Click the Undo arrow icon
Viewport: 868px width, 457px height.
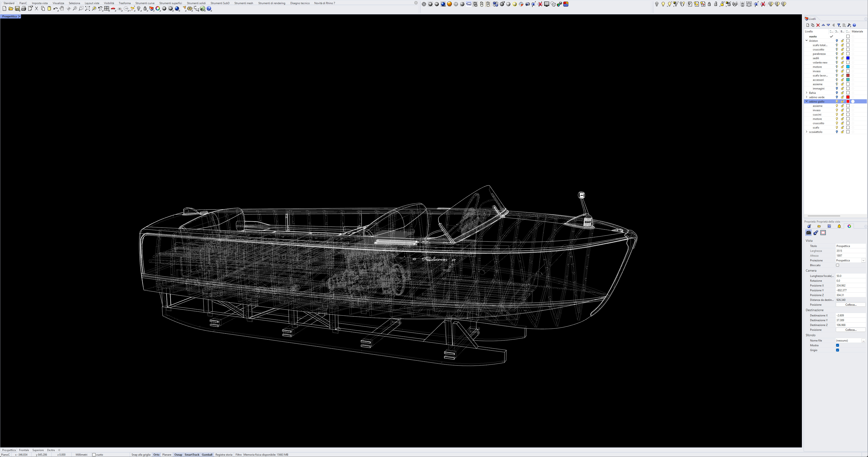click(55, 9)
